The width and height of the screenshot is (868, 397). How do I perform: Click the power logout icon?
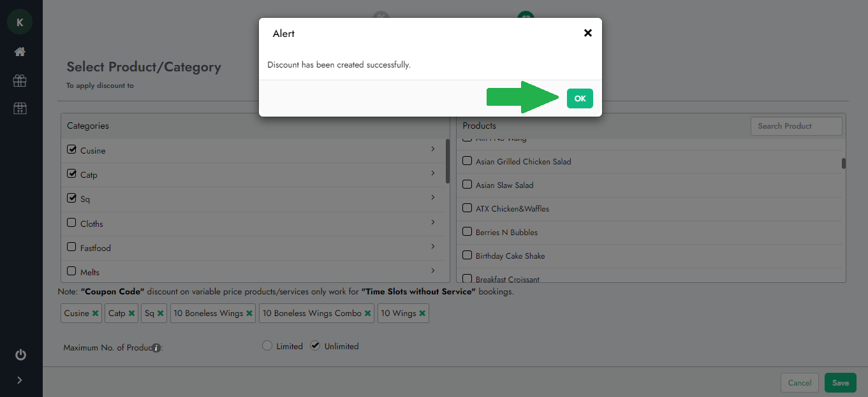[20, 354]
